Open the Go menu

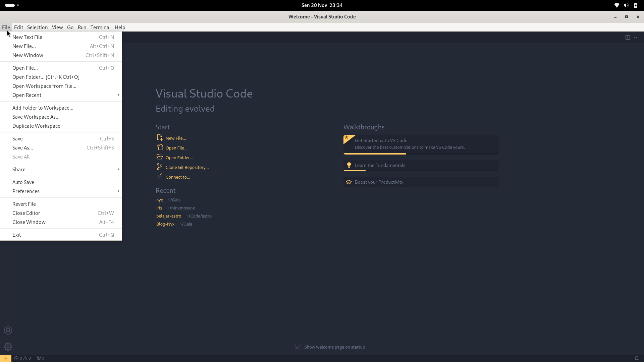pyautogui.click(x=70, y=27)
